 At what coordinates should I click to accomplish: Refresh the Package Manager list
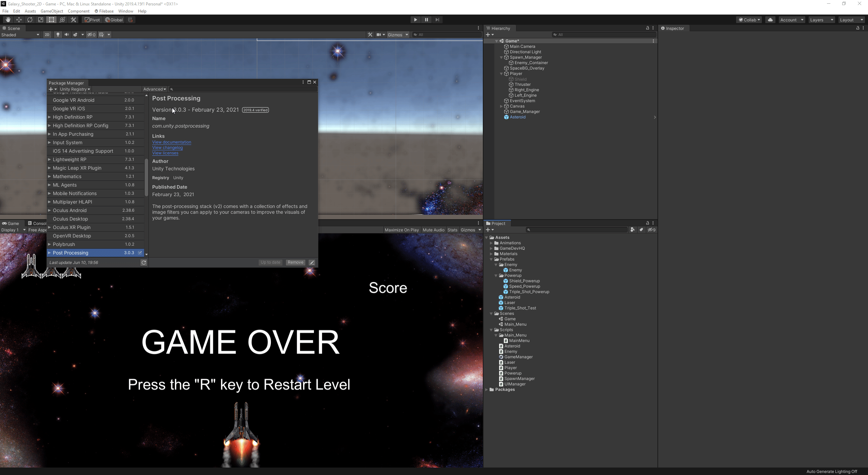[x=144, y=263]
